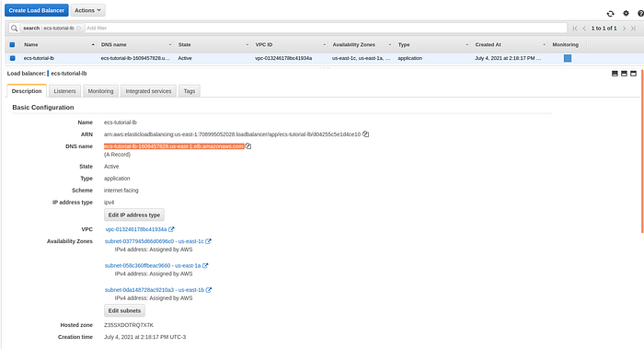Click external link icon for us-east-1b subnet

point(209,290)
